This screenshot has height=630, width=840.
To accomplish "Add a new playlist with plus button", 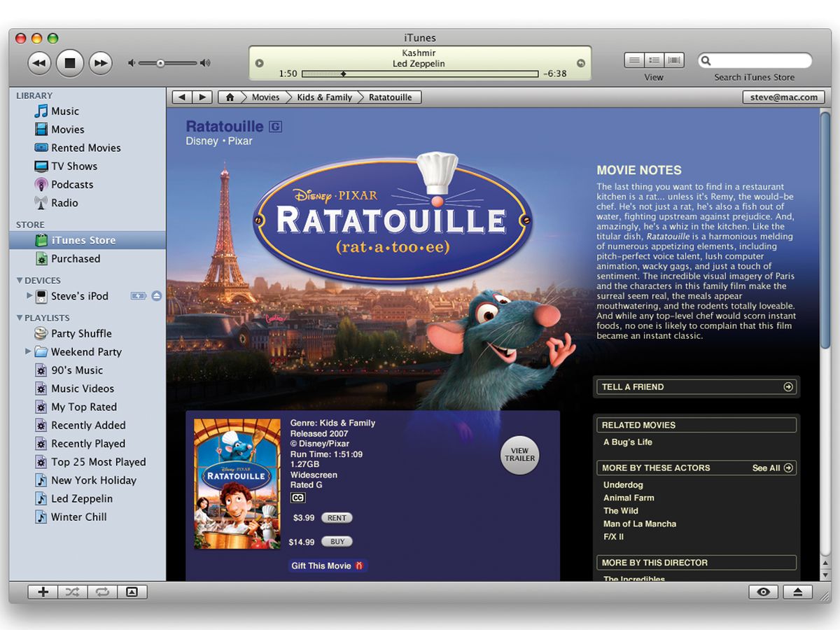I will click(43, 592).
